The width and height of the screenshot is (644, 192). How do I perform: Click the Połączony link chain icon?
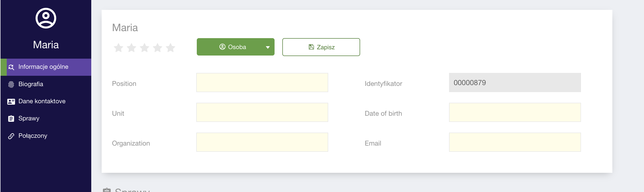click(x=11, y=136)
